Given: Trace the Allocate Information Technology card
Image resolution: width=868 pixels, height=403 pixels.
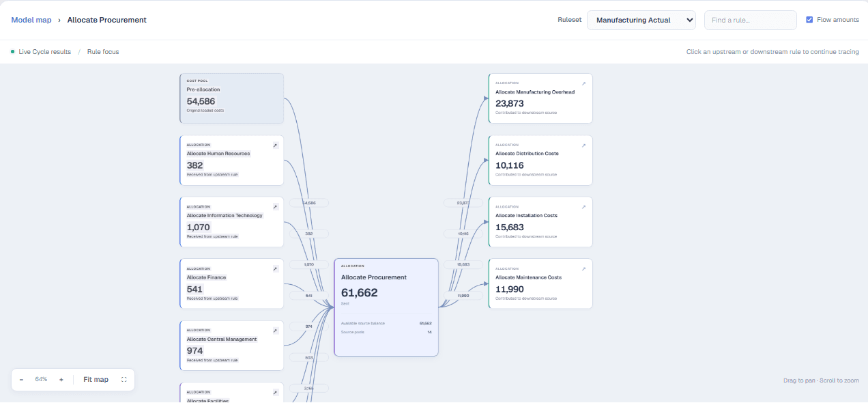Looking at the screenshot, I should [x=232, y=222].
